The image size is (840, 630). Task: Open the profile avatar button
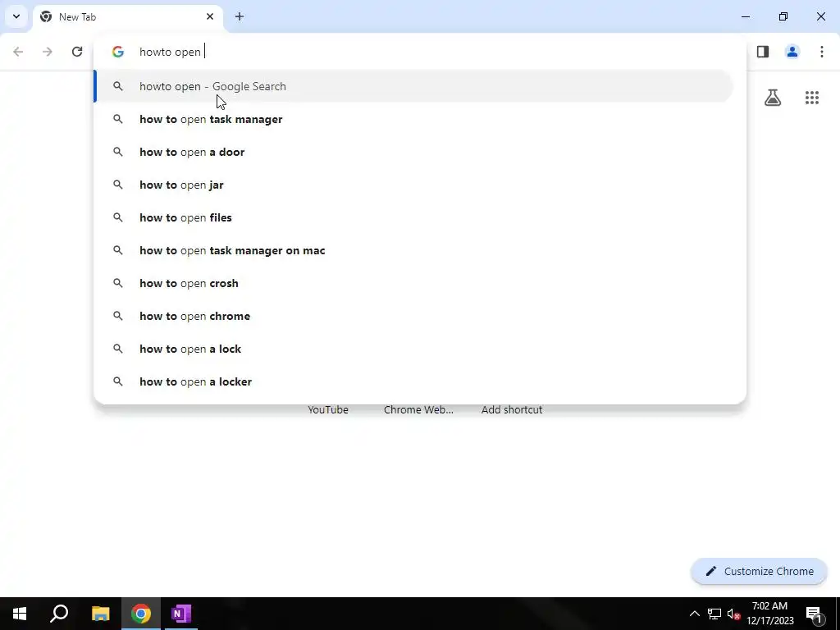click(792, 52)
